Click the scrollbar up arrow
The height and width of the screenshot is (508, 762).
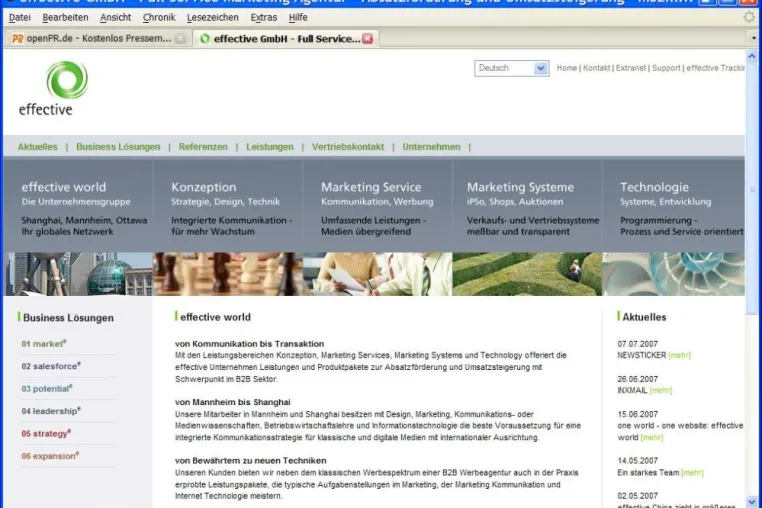click(751, 56)
